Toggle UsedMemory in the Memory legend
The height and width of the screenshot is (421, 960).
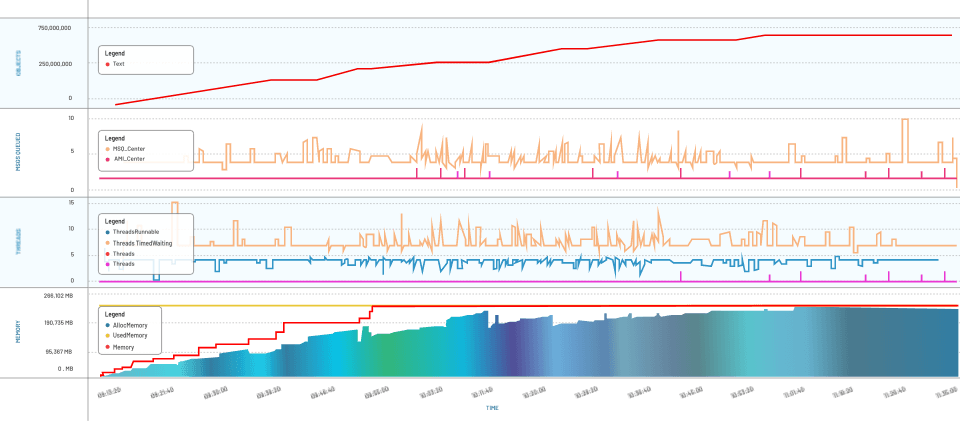pyautogui.click(x=126, y=336)
